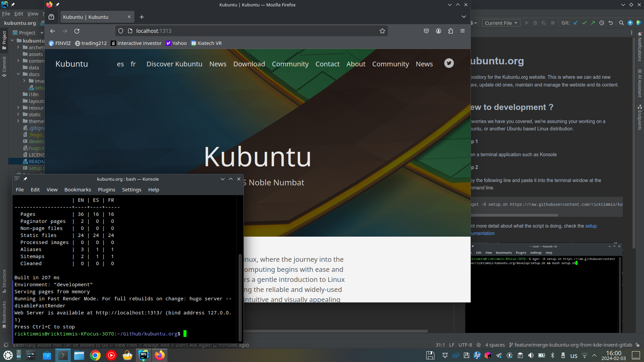Toggle Bookmarks tool window in WebStorm
644x362 pixels.
point(4,315)
